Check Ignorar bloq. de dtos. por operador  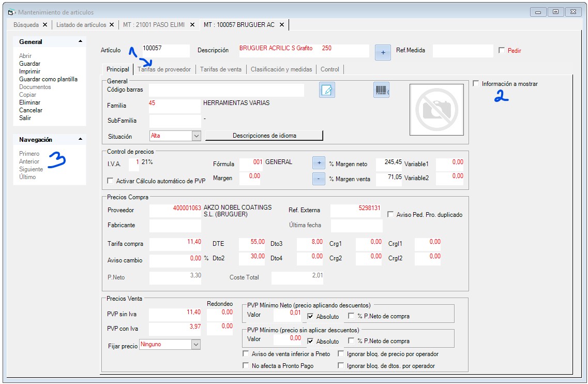[341, 365]
